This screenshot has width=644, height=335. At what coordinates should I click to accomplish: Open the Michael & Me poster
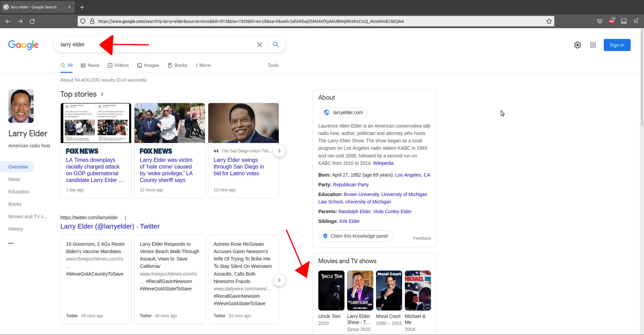coord(418,290)
